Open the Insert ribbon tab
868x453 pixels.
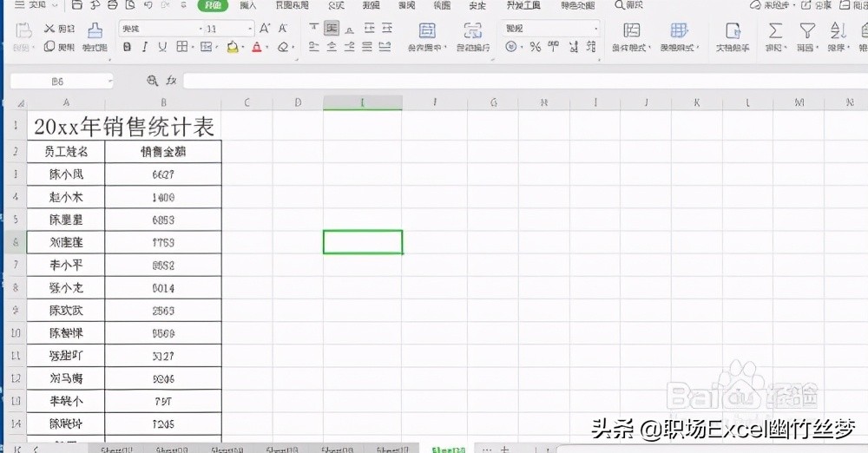click(248, 5)
